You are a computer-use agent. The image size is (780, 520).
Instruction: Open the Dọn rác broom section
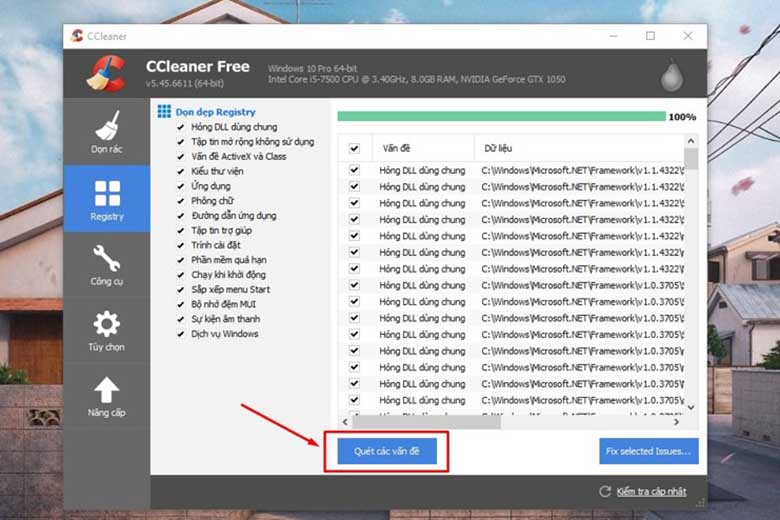click(106, 131)
